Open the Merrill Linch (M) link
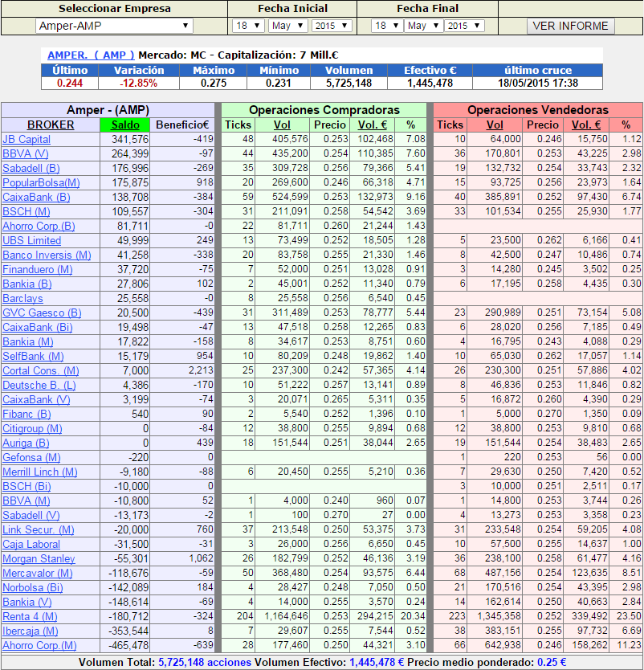The width and height of the screenshot is (644, 670). click(40, 472)
